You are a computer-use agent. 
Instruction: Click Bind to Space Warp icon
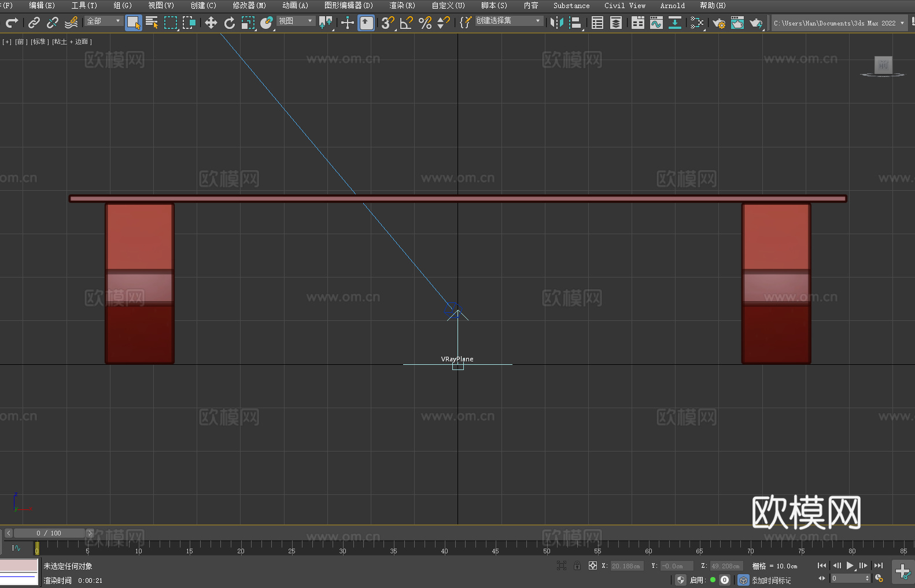tap(71, 23)
